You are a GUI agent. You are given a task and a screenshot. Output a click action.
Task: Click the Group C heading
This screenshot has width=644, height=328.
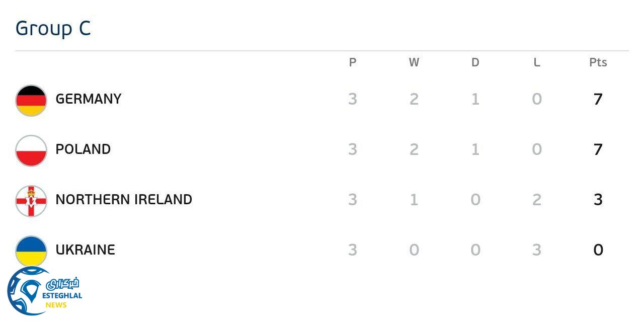click(x=53, y=29)
